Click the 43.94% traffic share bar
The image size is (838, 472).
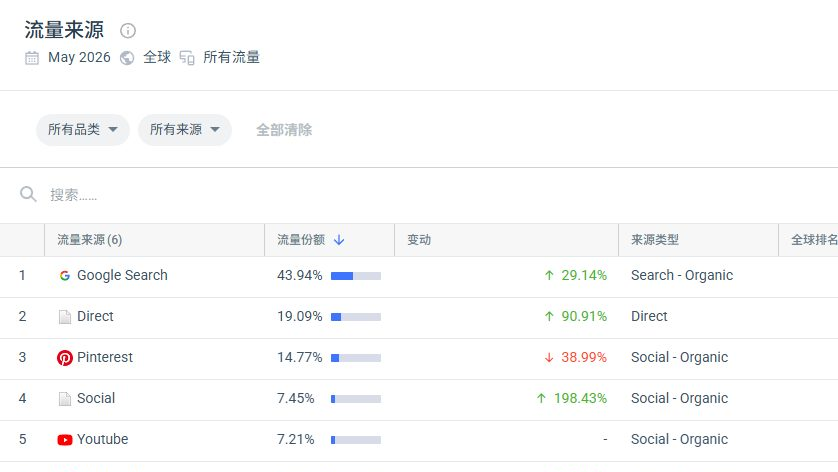coord(356,276)
